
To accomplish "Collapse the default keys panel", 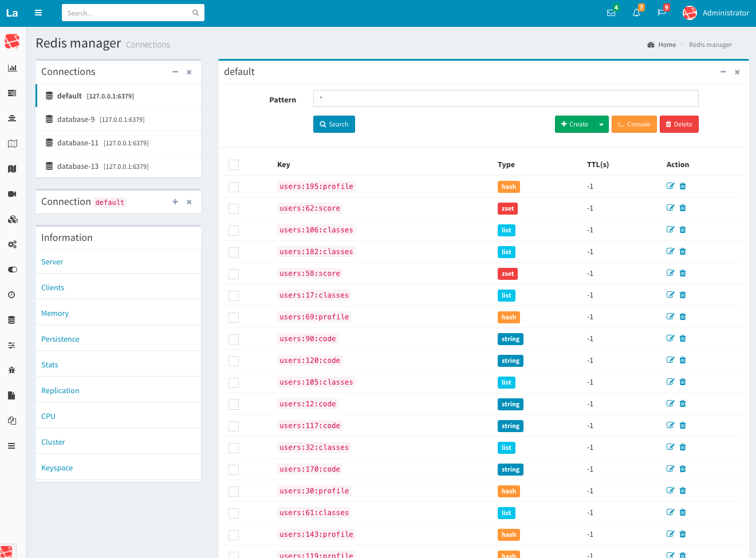I will [x=723, y=72].
